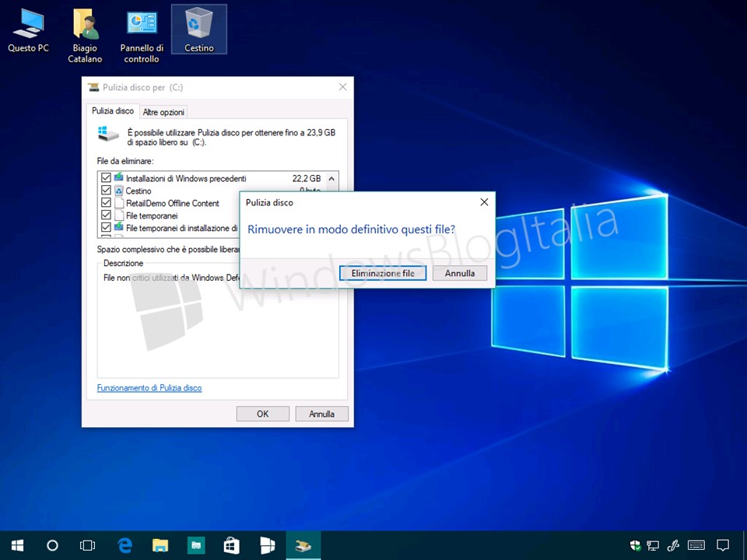Open Windows Ink Workspace tray icon

point(673,545)
